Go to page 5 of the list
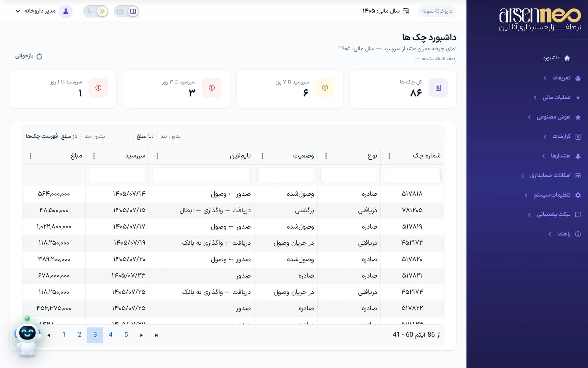588x368 pixels. point(126,335)
